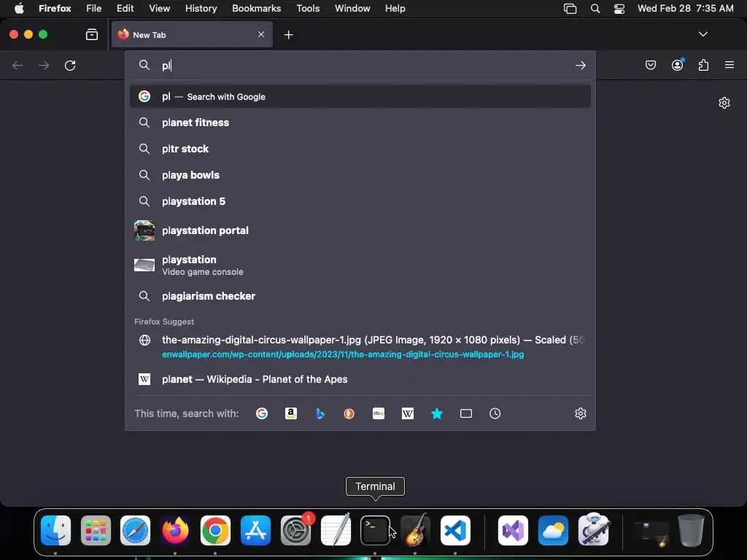The height and width of the screenshot is (560, 747).
Task: Personalize New Tab with gear icon
Action: click(724, 103)
